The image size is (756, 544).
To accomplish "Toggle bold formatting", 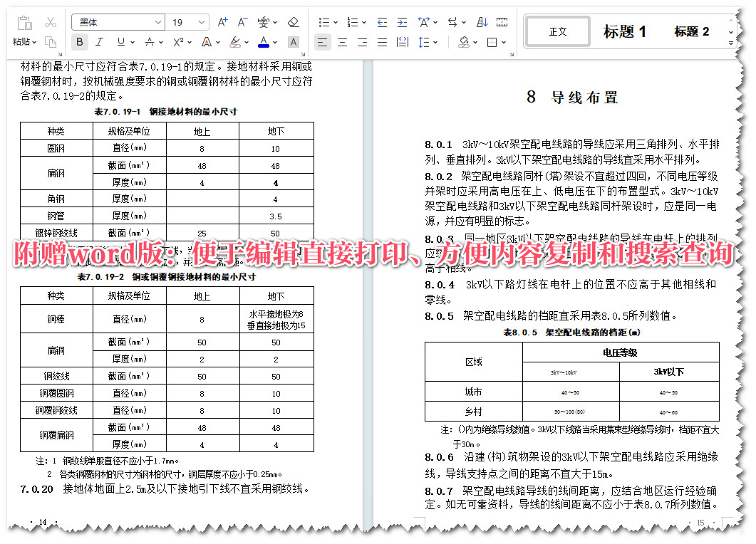I will click(x=78, y=41).
